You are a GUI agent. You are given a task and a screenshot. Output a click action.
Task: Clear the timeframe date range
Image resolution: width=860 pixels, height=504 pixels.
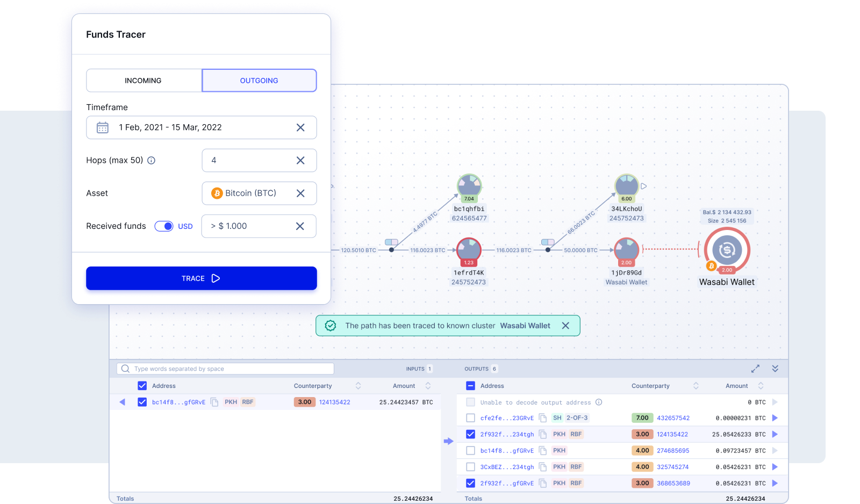coord(300,127)
